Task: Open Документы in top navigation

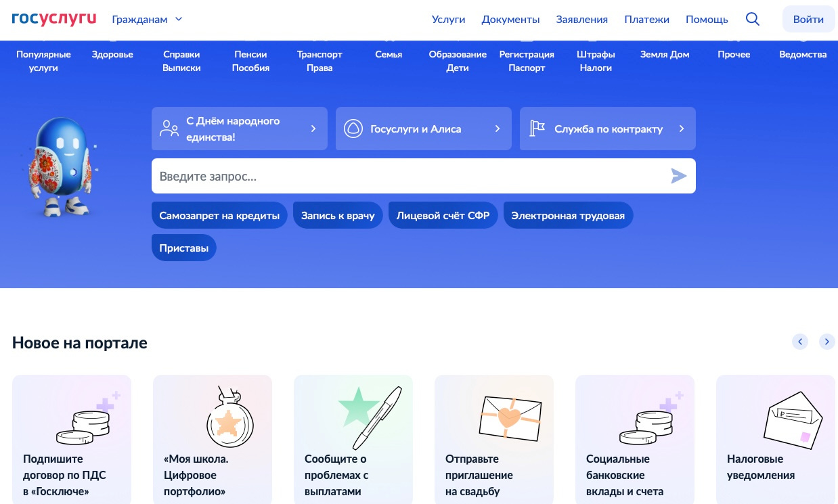Action: pyautogui.click(x=510, y=19)
